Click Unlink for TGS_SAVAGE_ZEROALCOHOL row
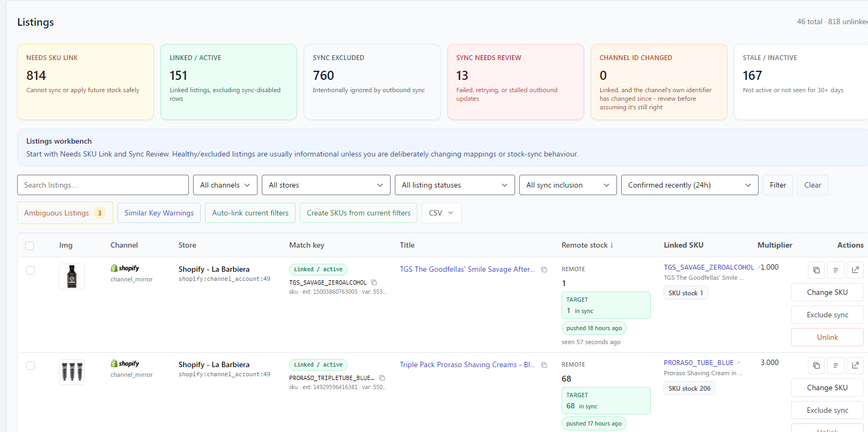The image size is (868, 432). 827,337
